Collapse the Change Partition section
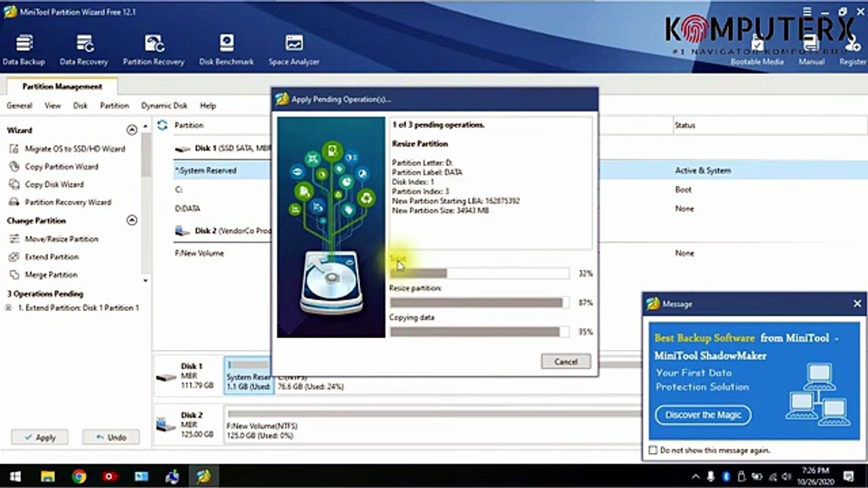The image size is (868, 488). click(132, 220)
